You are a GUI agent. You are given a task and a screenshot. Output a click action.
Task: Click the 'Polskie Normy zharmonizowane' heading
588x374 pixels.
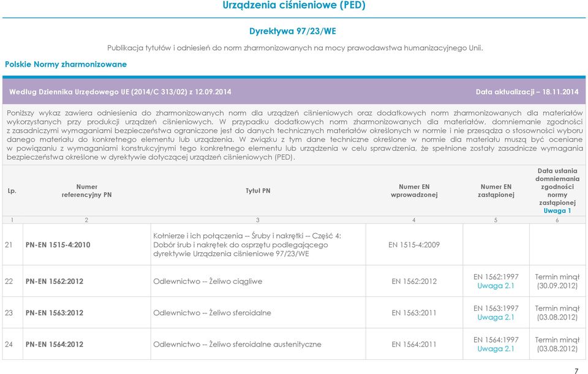point(66,64)
